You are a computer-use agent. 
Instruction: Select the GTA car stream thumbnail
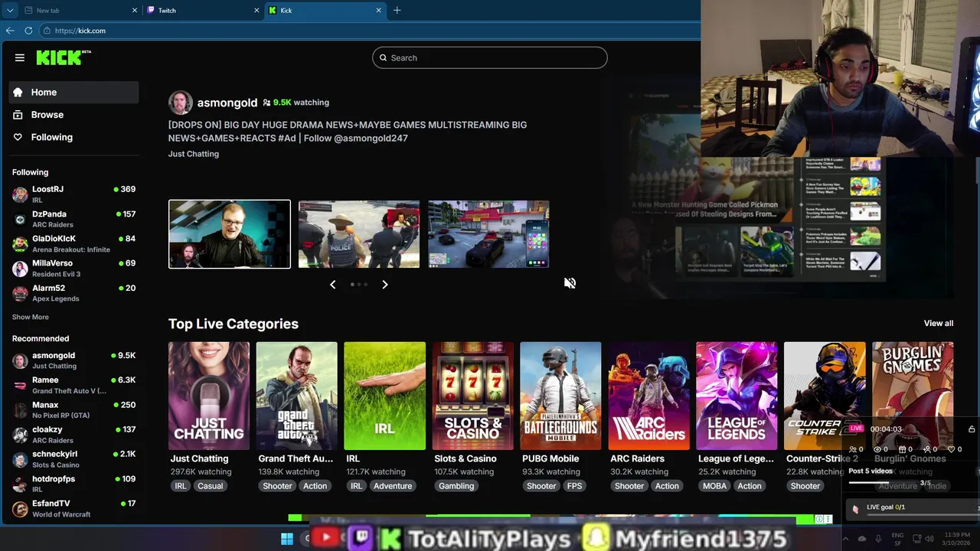(x=488, y=234)
